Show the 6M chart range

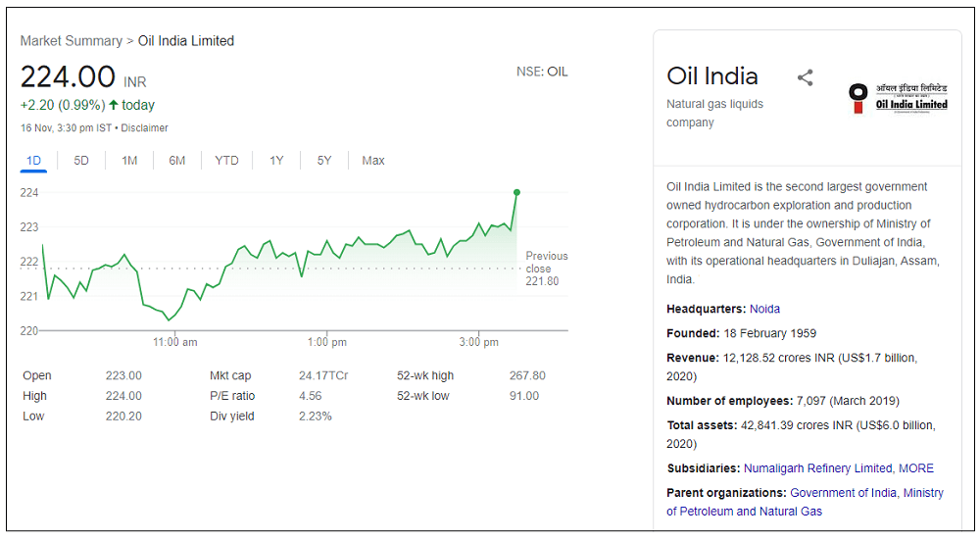pos(176,161)
